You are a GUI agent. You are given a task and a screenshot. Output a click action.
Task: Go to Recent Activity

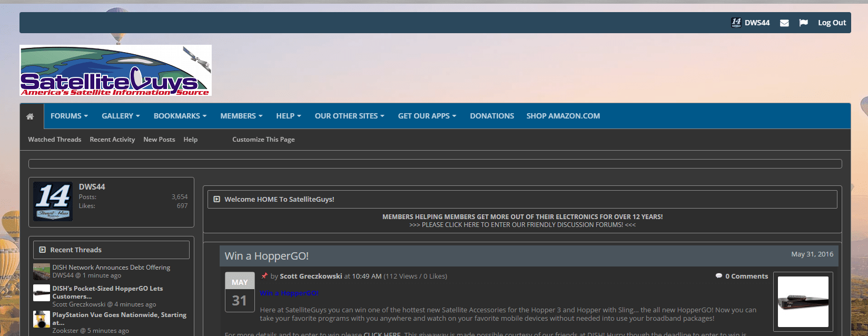click(x=112, y=140)
